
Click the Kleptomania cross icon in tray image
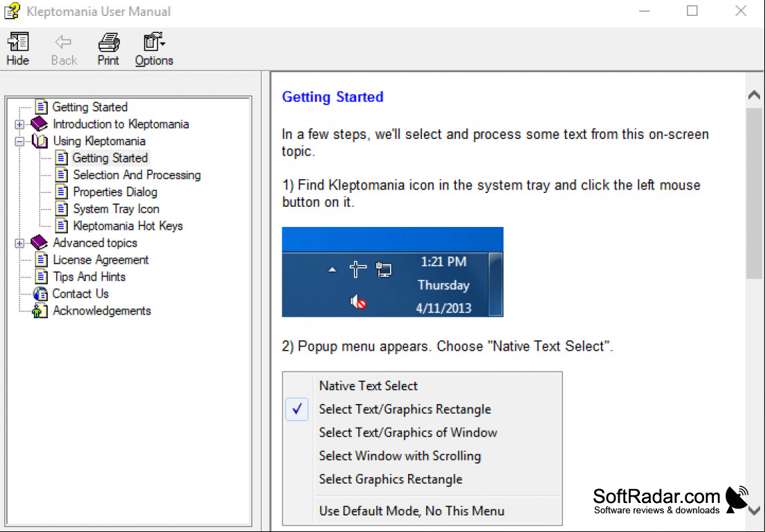358,269
